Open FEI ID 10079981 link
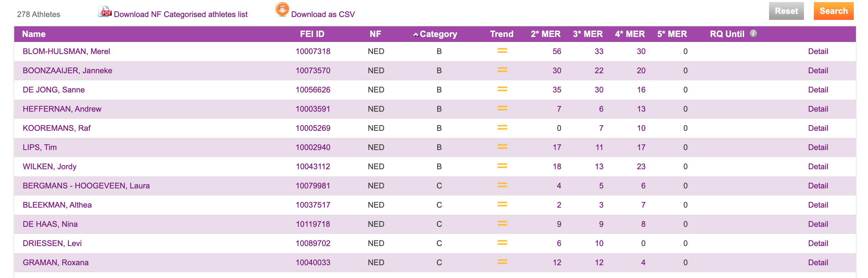The image size is (868, 278). pos(313,186)
